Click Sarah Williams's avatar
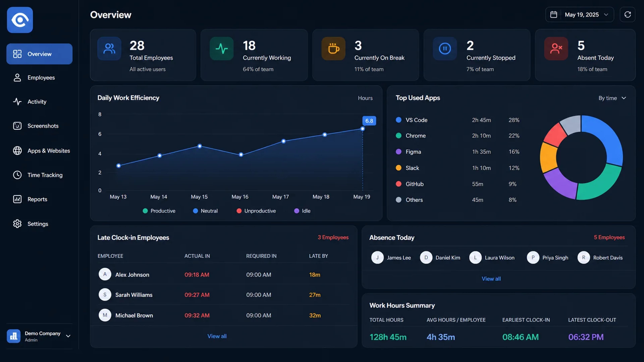Viewport: 644px width, 362px height. tap(105, 295)
